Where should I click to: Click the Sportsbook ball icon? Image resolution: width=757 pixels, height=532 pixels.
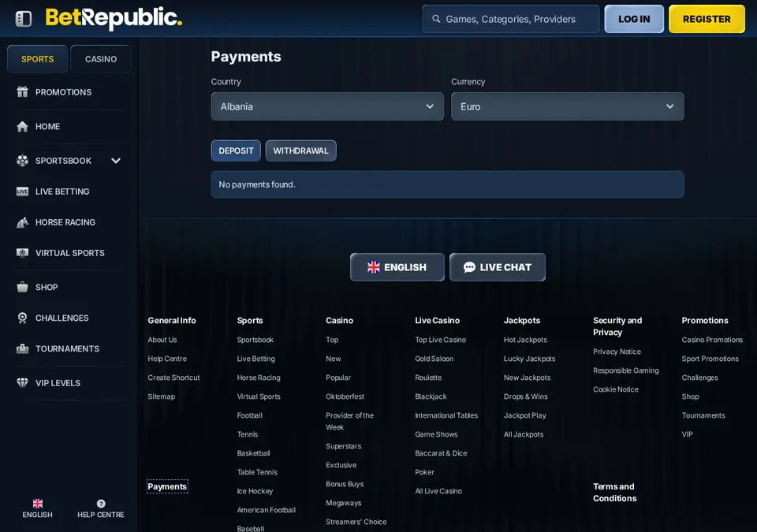(x=22, y=161)
